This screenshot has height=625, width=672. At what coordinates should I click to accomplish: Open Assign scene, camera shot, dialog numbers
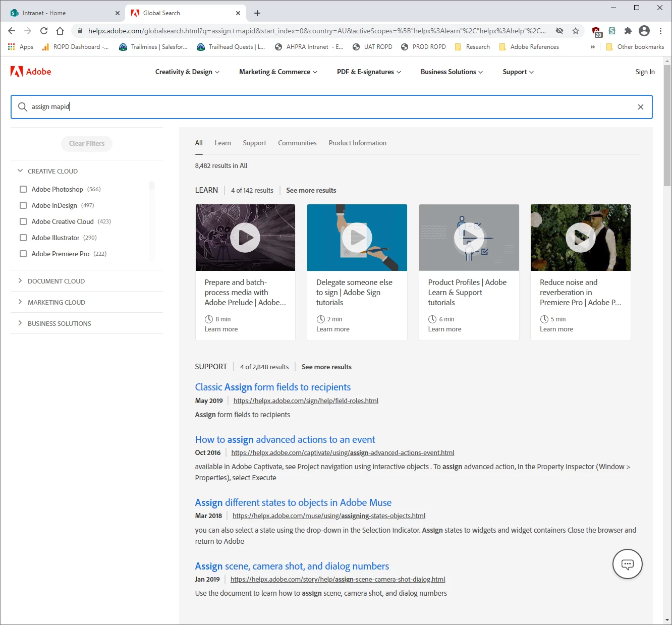(x=292, y=566)
